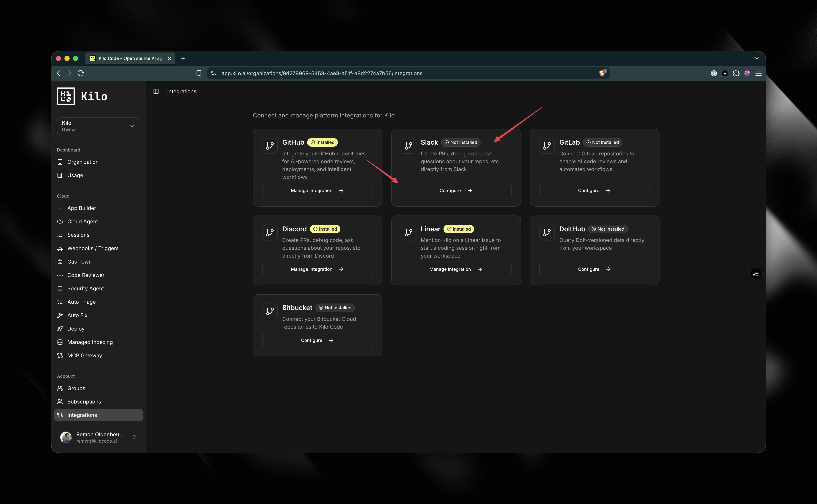Viewport: 817px width, 504px height.
Task: Click the GitHub integration branch icon
Action: pyautogui.click(x=270, y=146)
